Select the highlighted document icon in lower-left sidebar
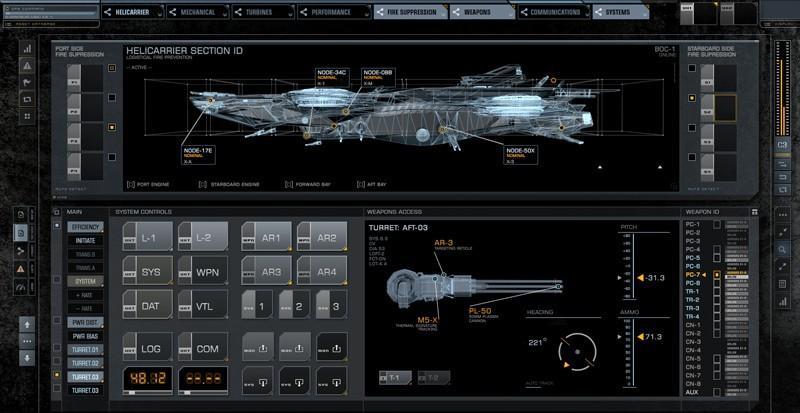This screenshot has height=413, width=800. 21,233
